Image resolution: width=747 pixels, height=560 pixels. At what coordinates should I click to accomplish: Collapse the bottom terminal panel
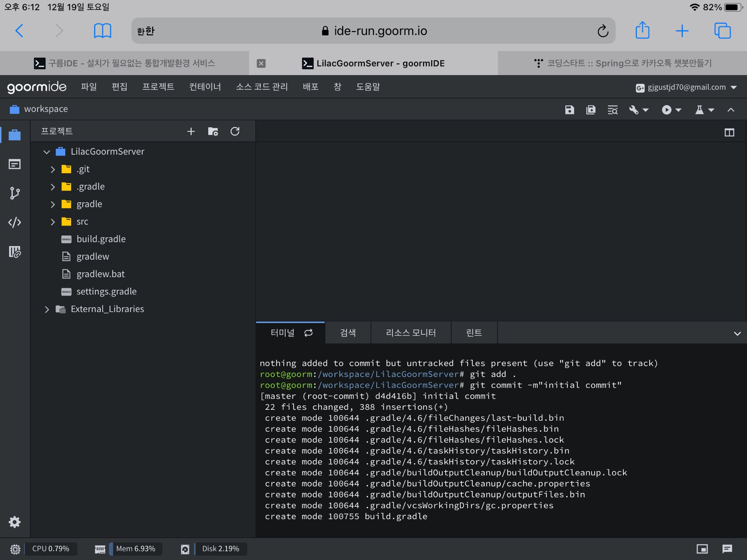(737, 334)
